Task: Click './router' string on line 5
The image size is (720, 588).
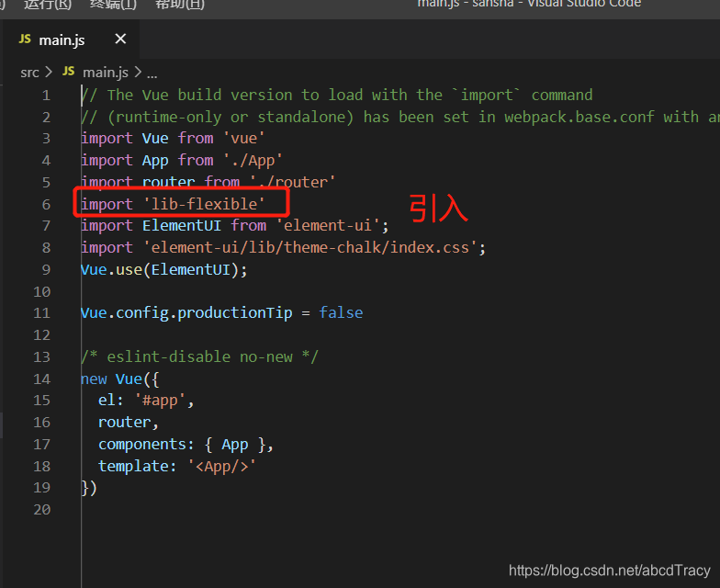Action: coord(292,182)
